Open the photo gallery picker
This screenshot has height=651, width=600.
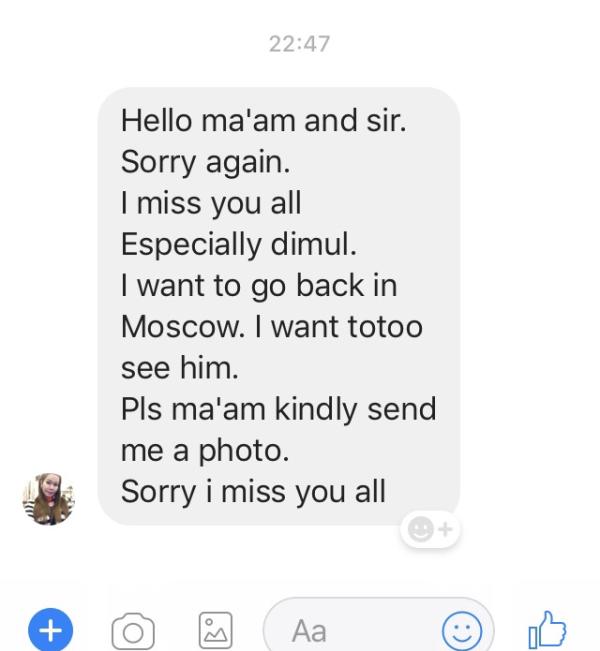click(x=216, y=630)
